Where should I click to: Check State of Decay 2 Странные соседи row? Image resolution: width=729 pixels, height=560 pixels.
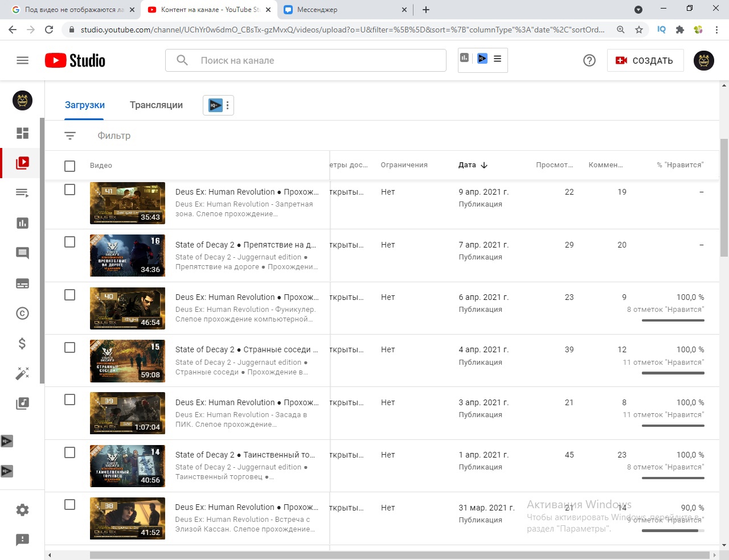70,347
